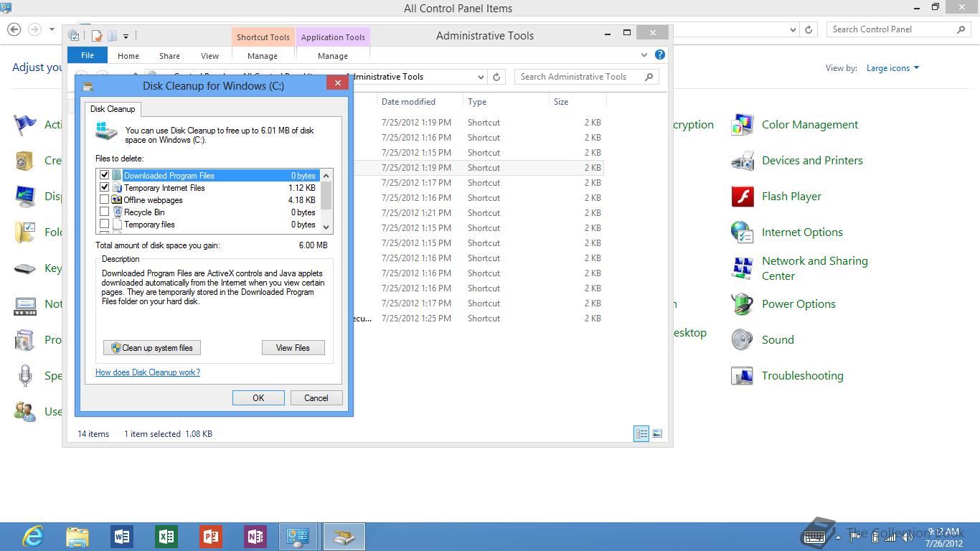
Task: Click the Network and Sharing Center icon
Action: [x=743, y=268]
